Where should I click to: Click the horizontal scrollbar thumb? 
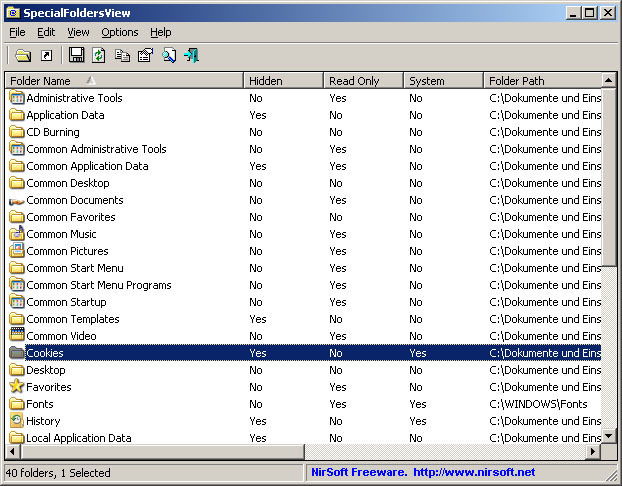point(162,451)
